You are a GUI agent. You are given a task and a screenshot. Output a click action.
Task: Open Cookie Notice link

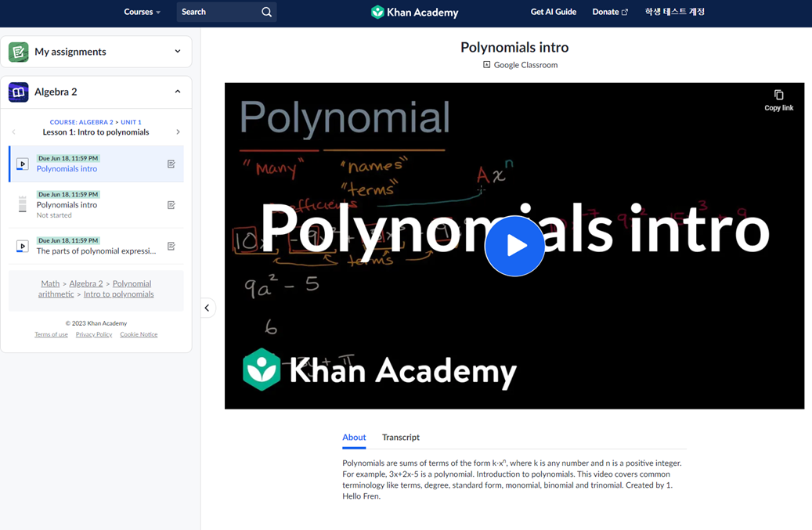coord(139,334)
